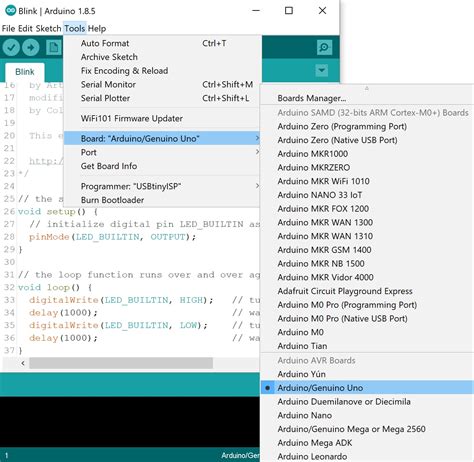Pick Adafruit Circuit Playground Express
474x462 pixels.
pos(367,291)
